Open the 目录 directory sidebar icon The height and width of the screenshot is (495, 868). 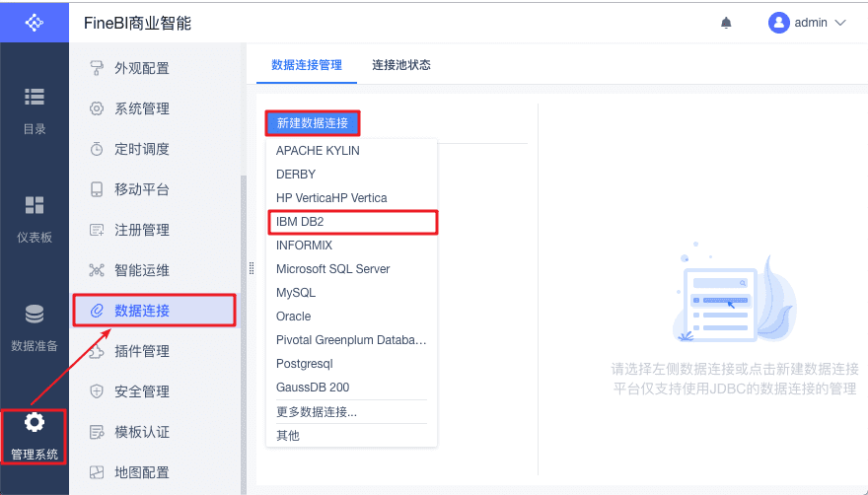(x=35, y=97)
